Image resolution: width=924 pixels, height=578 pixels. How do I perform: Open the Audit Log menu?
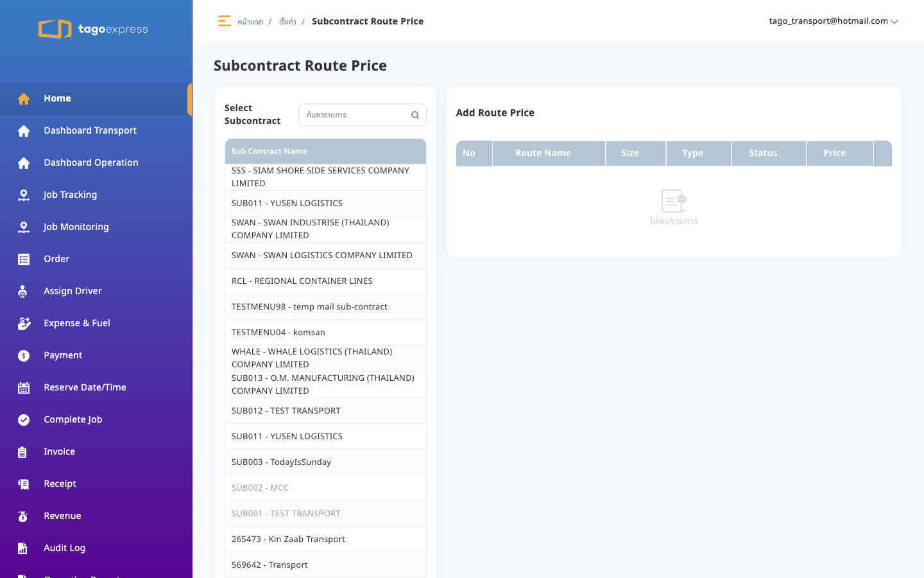point(96,548)
